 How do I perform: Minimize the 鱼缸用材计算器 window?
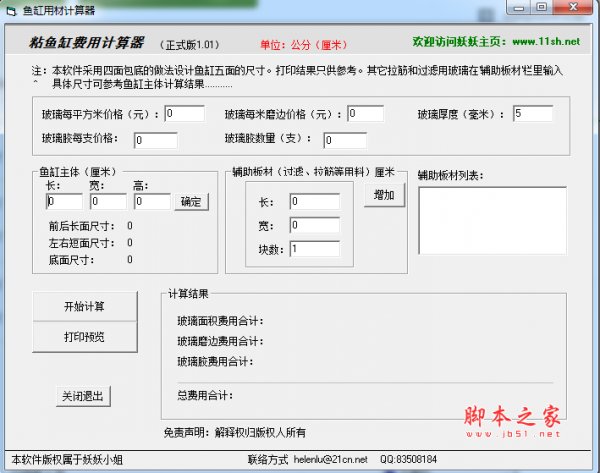point(519,7)
